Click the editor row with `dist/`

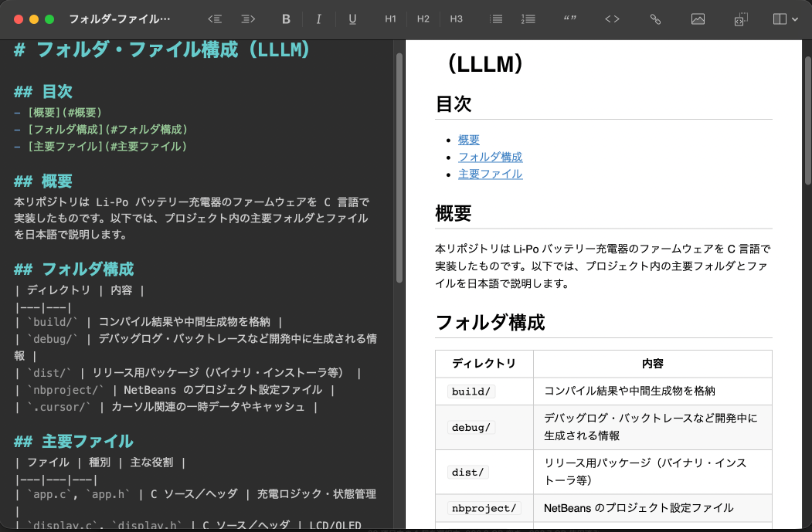[188, 373]
